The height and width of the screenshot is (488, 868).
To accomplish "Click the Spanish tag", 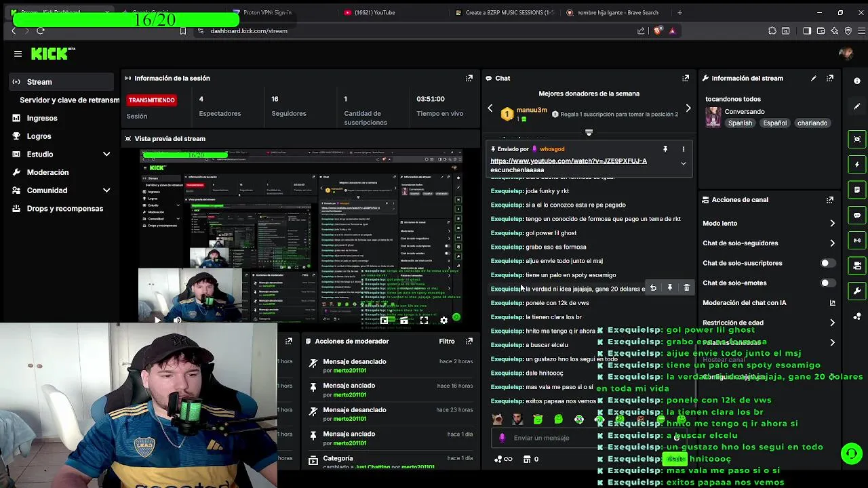I will (x=741, y=123).
